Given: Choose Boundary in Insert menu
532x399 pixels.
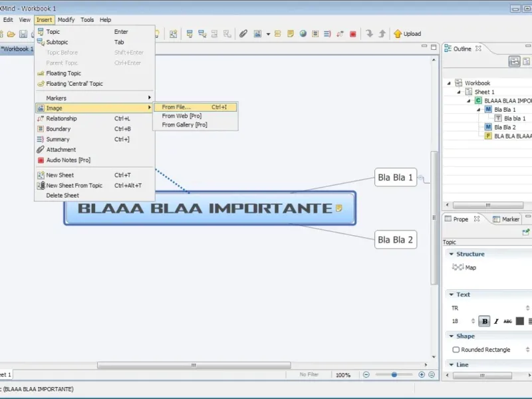Looking at the screenshot, I should [x=94, y=129].
